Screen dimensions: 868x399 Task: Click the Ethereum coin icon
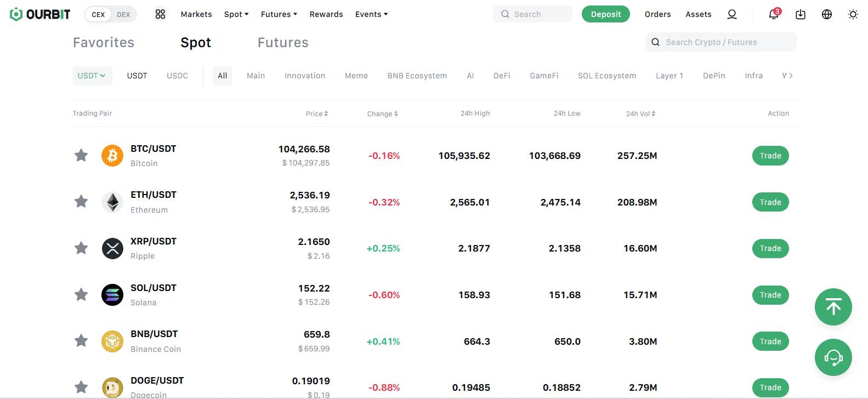[x=112, y=202]
